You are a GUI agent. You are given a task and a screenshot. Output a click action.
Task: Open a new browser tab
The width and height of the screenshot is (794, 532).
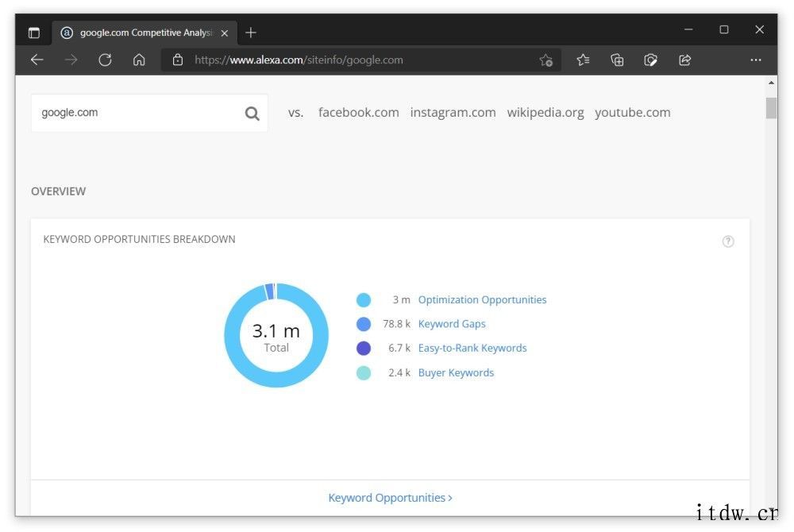point(251,33)
